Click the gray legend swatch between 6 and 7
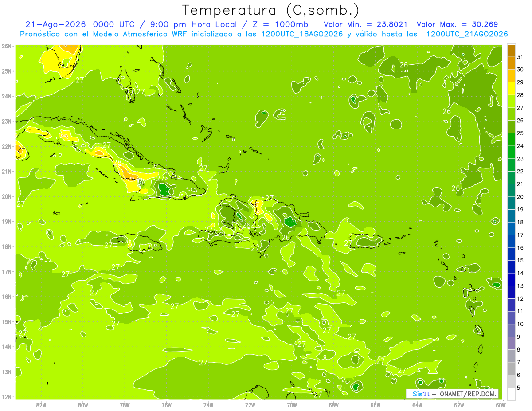 point(512,369)
